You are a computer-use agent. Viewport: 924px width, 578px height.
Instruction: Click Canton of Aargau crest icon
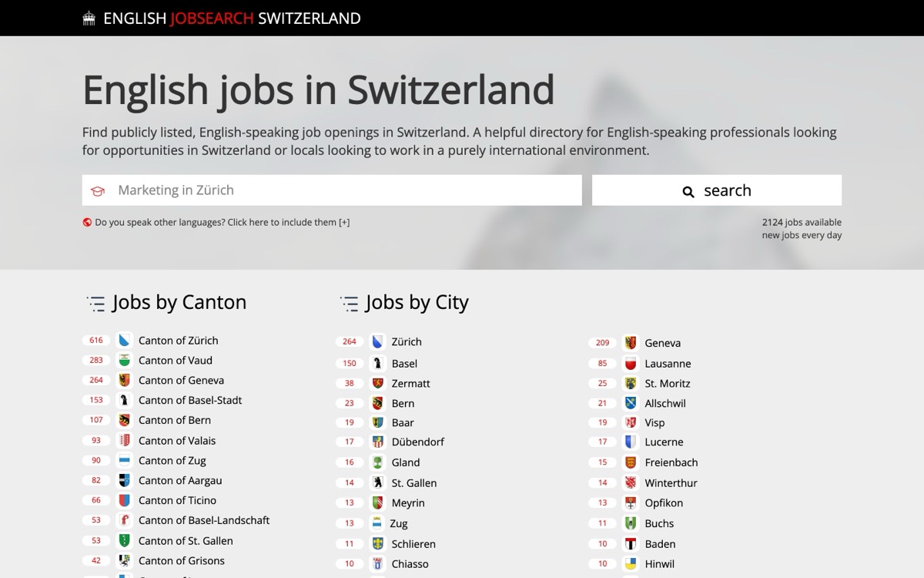(124, 480)
